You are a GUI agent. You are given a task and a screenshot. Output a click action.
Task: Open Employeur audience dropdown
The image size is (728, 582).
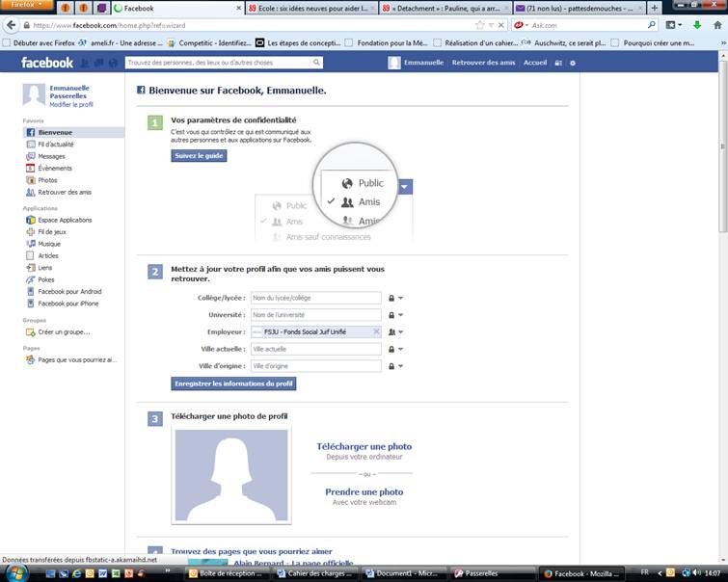click(395, 331)
